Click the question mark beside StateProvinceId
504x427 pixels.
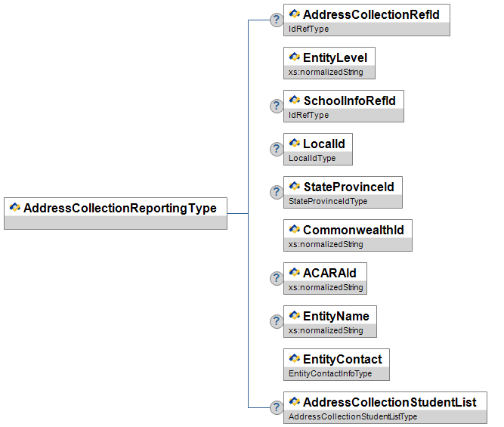coord(277,193)
